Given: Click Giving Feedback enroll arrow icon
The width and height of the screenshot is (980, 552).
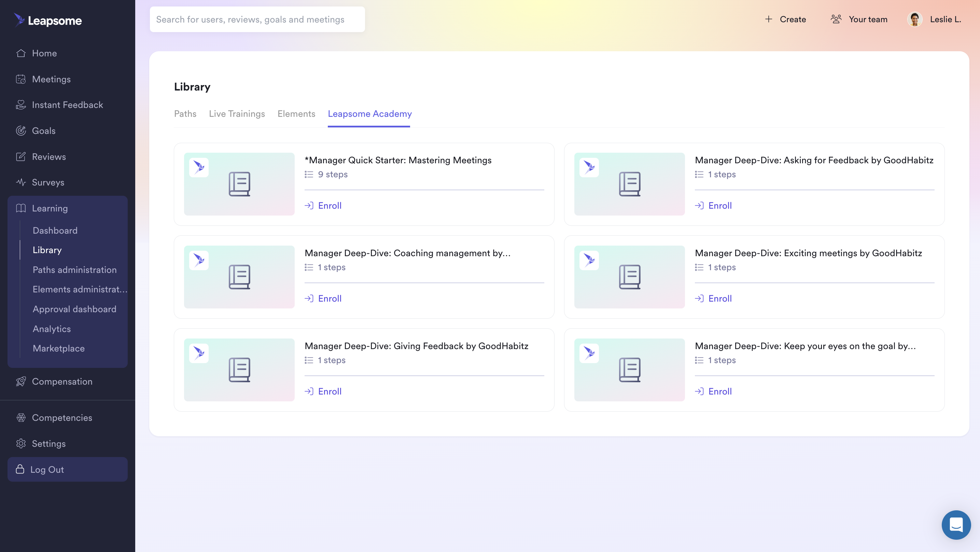Looking at the screenshot, I should 309,391.
